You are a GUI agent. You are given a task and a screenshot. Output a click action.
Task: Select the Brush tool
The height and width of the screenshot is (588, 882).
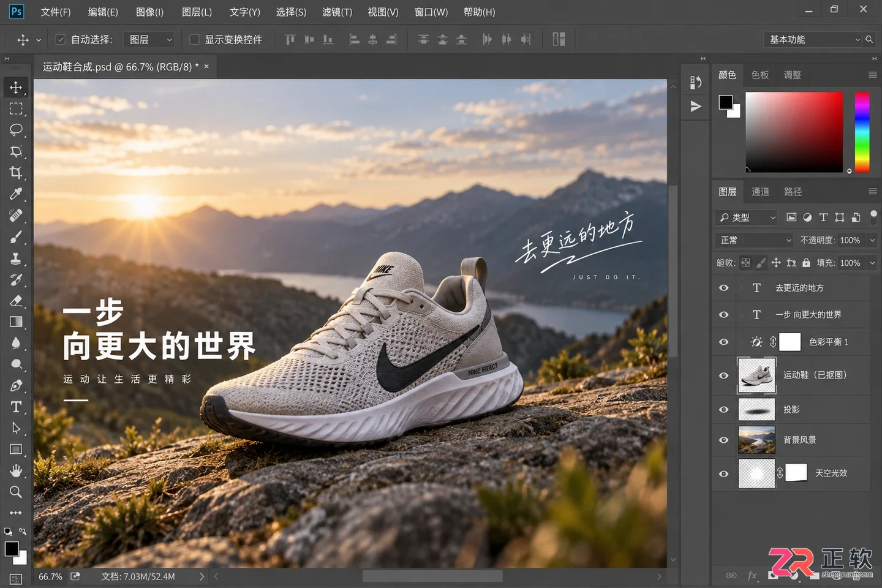coord(16,236)
